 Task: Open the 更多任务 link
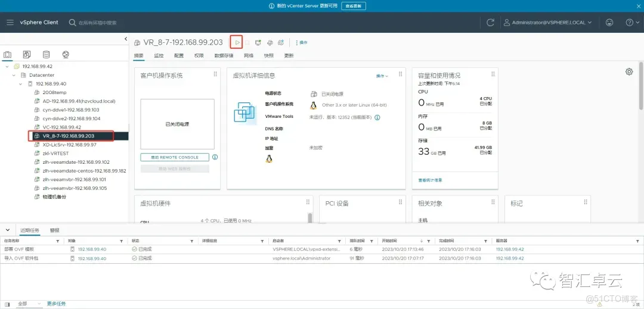click(56, 304)
